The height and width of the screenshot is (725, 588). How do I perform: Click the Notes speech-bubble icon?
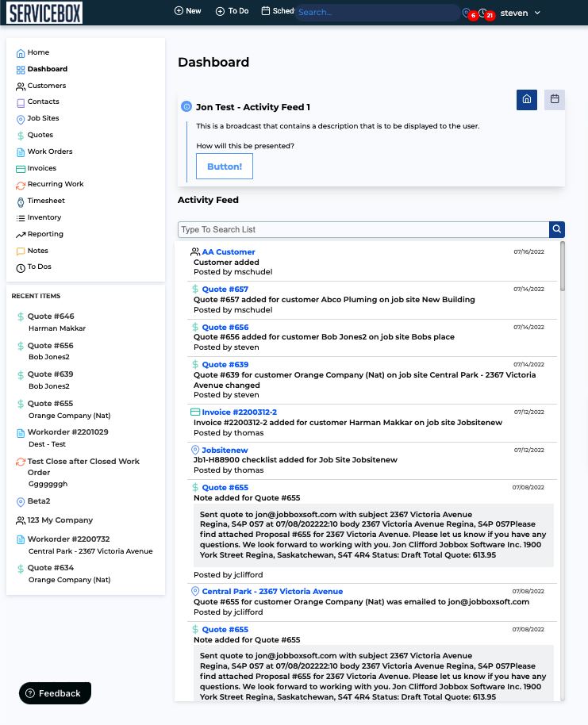pyautogui.click(x=21, y=251)
